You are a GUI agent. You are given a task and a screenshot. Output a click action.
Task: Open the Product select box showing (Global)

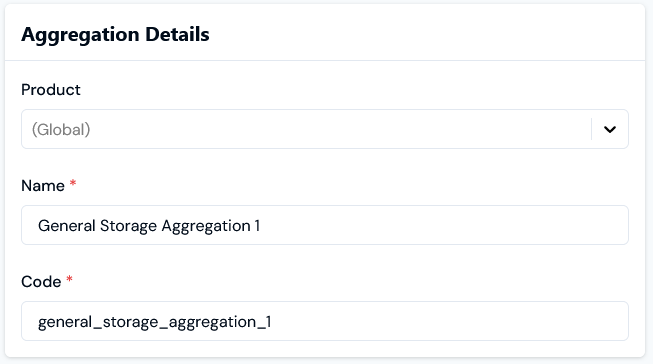tap(325, 129)
